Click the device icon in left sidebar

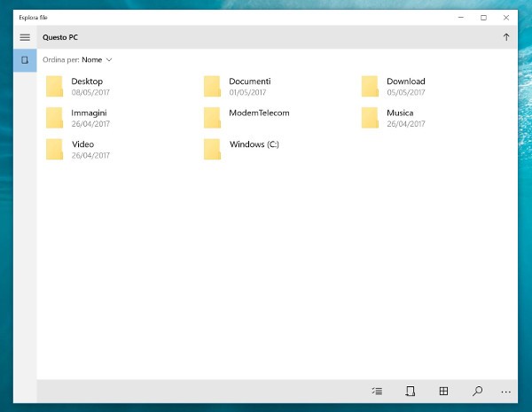25,60
